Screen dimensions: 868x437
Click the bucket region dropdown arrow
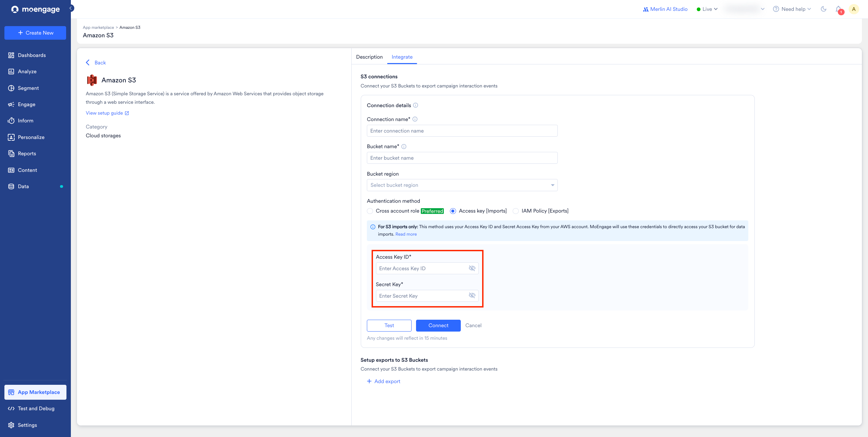click(x=553, y=185)
